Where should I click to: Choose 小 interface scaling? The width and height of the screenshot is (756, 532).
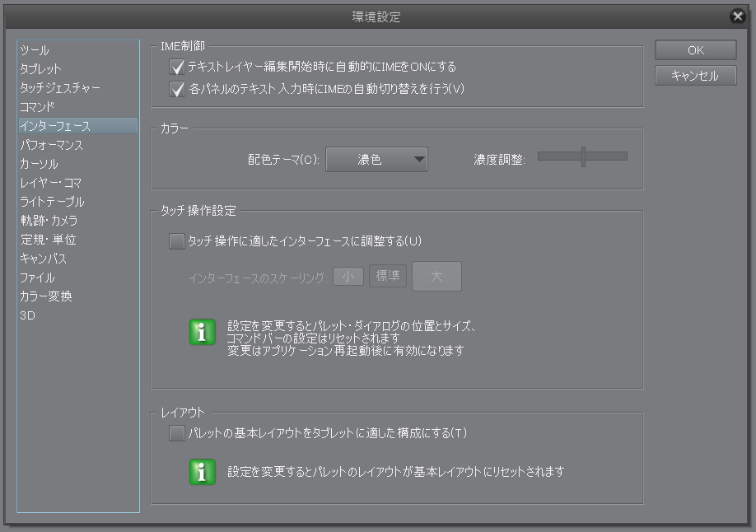[348, 277]
